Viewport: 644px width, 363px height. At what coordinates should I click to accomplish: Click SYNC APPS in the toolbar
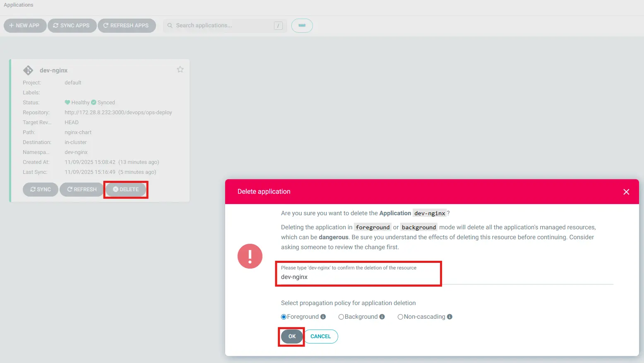point(72,25)
